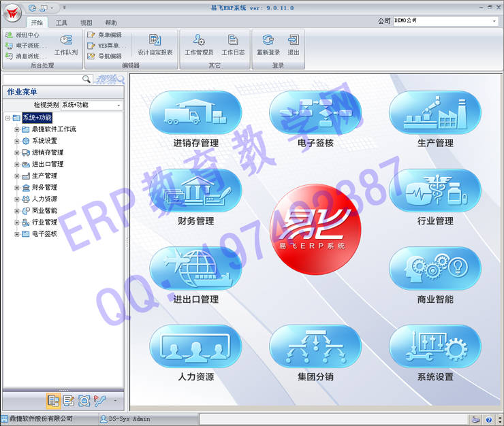Click the application round logo button
Viewport: 504px width, 426px height.
pyautogui.click(x=12, y=13)
